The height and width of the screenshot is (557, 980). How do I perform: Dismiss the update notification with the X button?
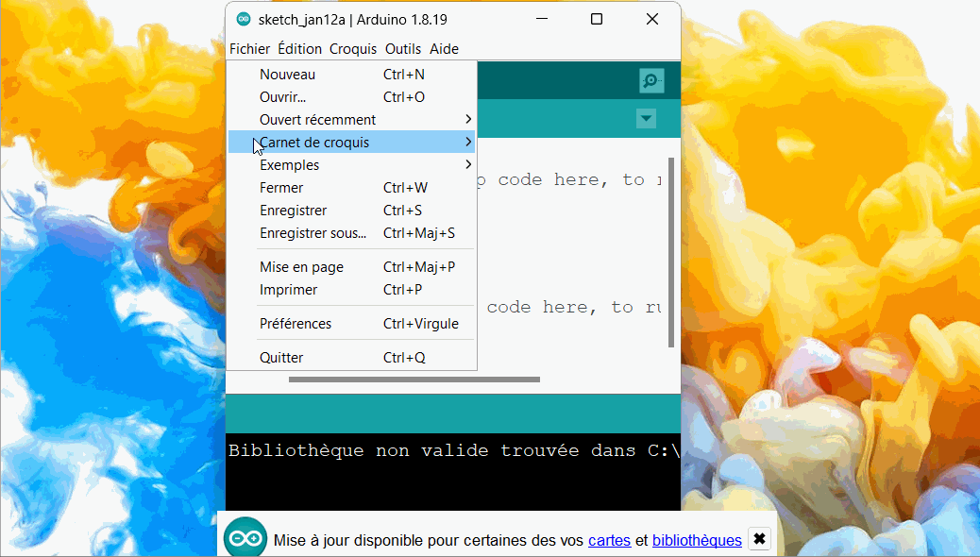point(759,539)
